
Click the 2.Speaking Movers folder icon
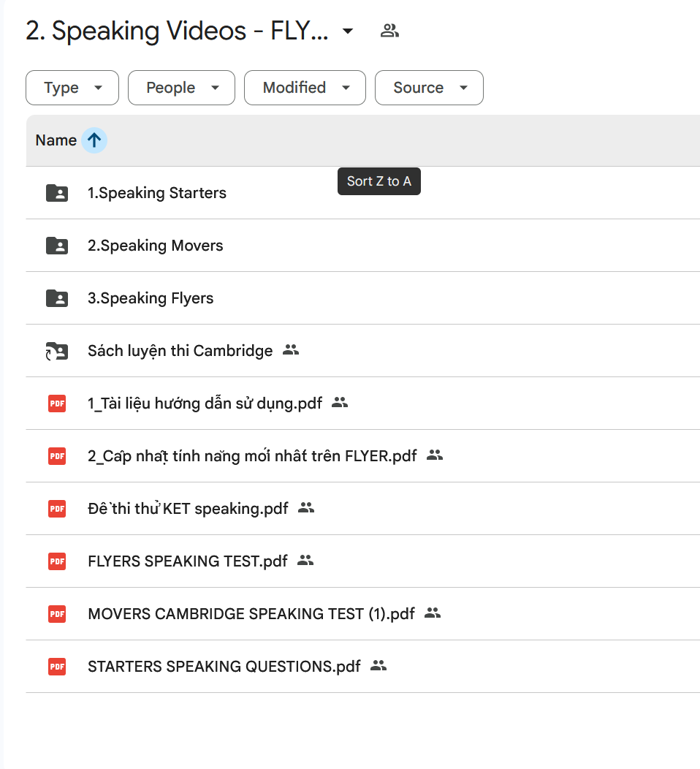tap(57, 246)
